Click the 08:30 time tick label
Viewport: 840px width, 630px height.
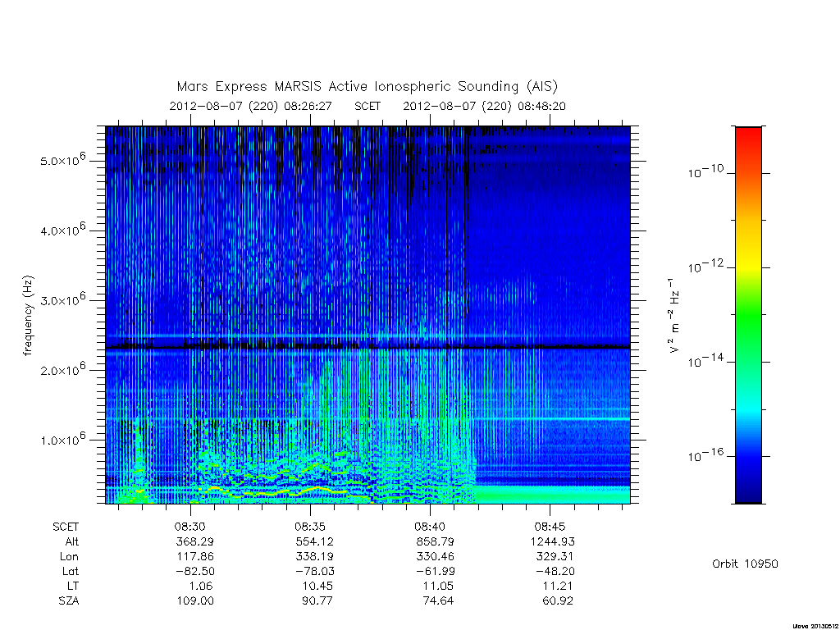coord(189,527)
